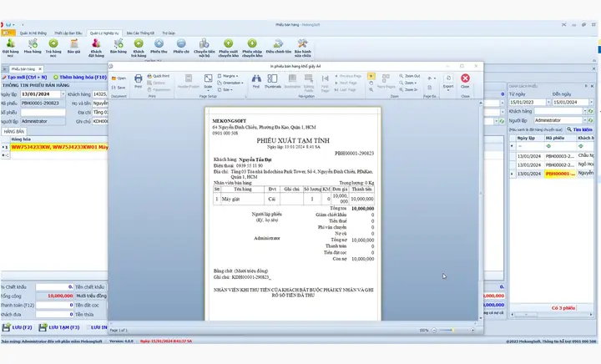Click Zoom Out in preview toolbar
This screenshot has width=601, height=364.
click(x=410, y=76)
